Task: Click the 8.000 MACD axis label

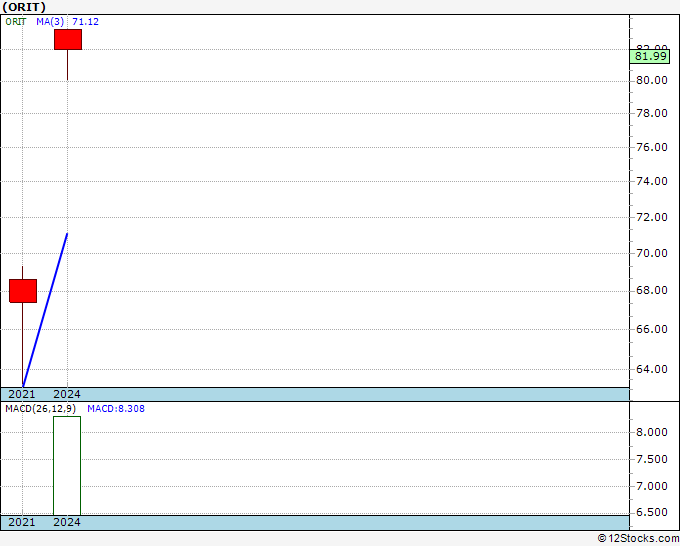Action: pos(652,432)
